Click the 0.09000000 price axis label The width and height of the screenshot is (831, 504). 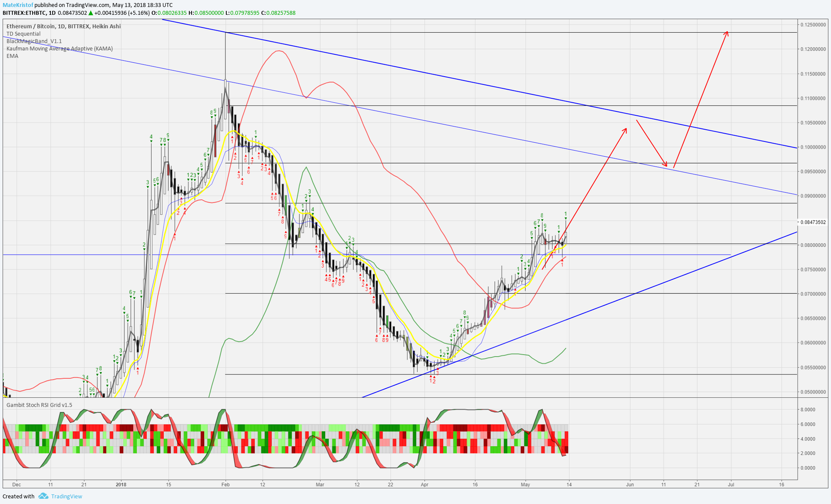click(x=813, y=196)
